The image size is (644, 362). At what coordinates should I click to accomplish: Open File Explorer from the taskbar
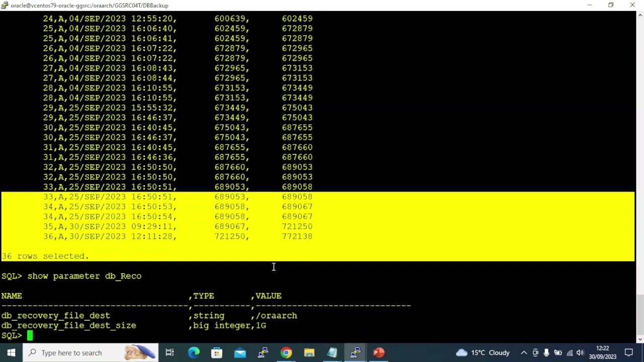pos(309,352)
